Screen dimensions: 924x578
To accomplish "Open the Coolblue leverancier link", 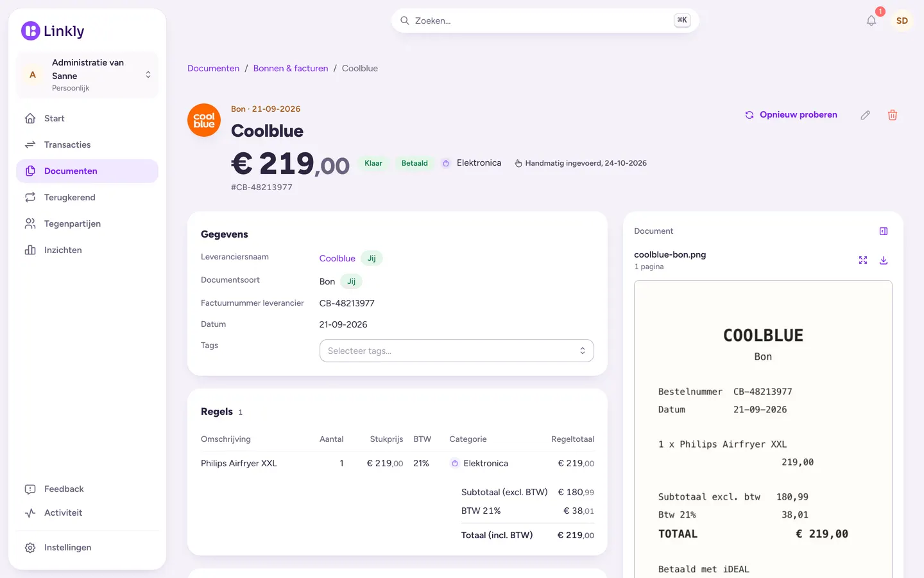I will click(337, 258).
